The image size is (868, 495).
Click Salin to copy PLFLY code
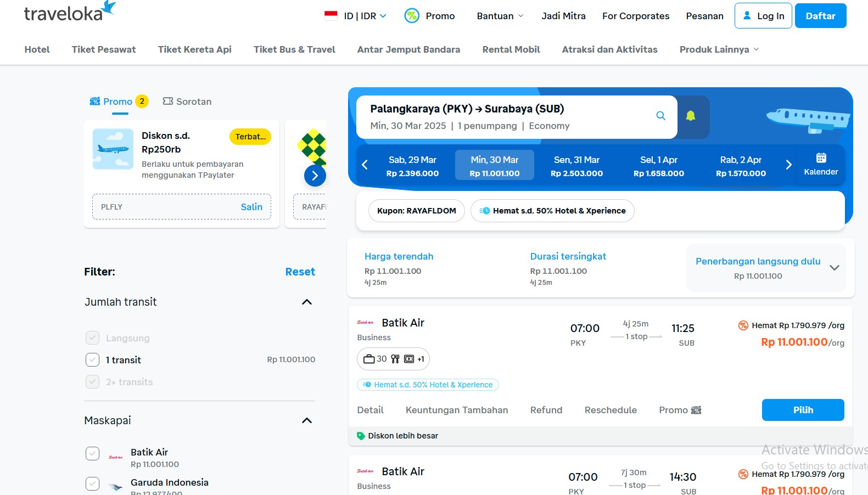click(251, 207)
